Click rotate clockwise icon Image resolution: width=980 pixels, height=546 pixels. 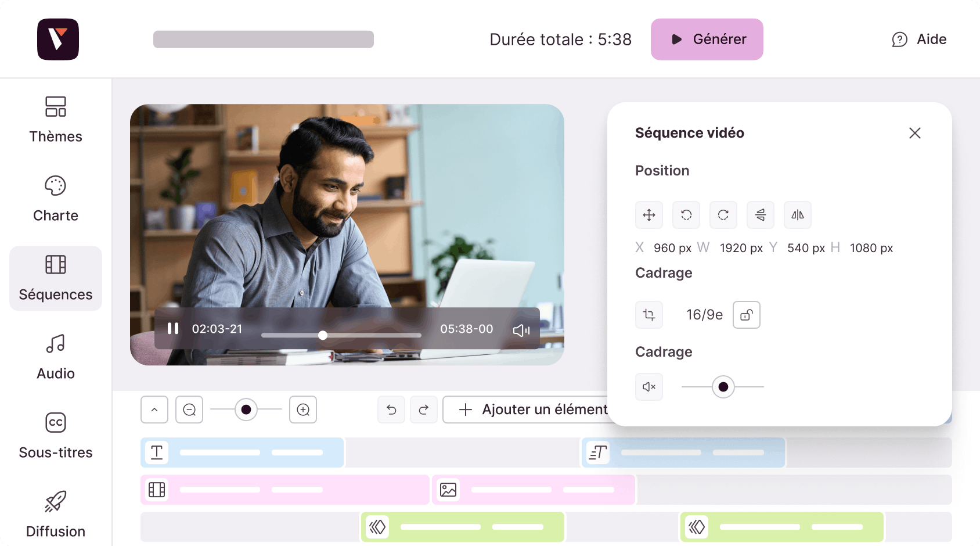[723, 215]
